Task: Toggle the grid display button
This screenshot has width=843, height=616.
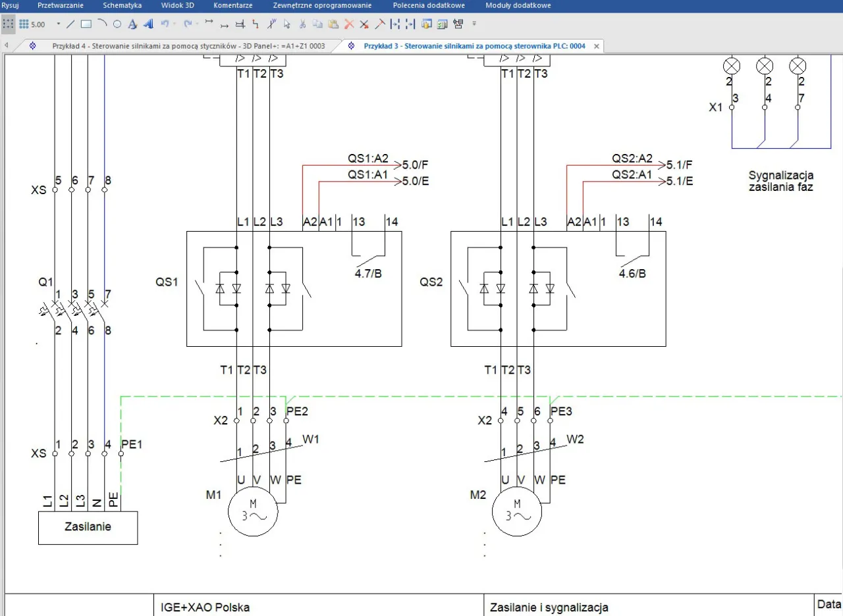Action: coord(8,24)
